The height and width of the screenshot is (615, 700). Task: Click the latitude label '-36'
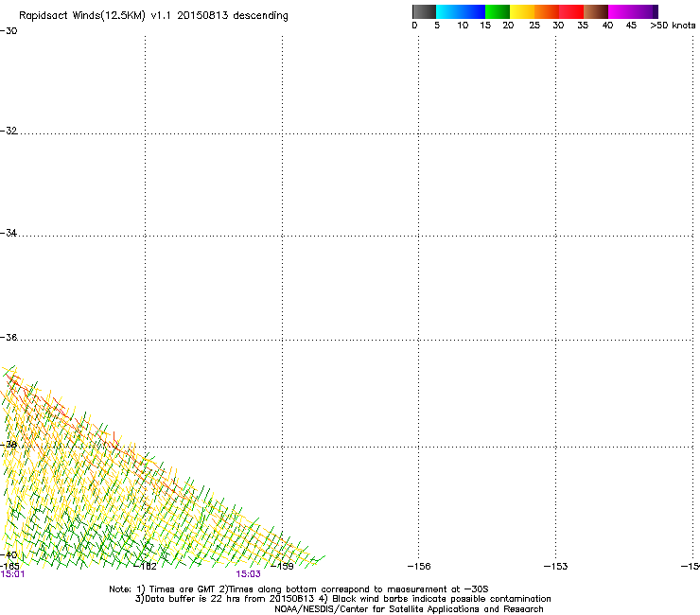[9, 337]
